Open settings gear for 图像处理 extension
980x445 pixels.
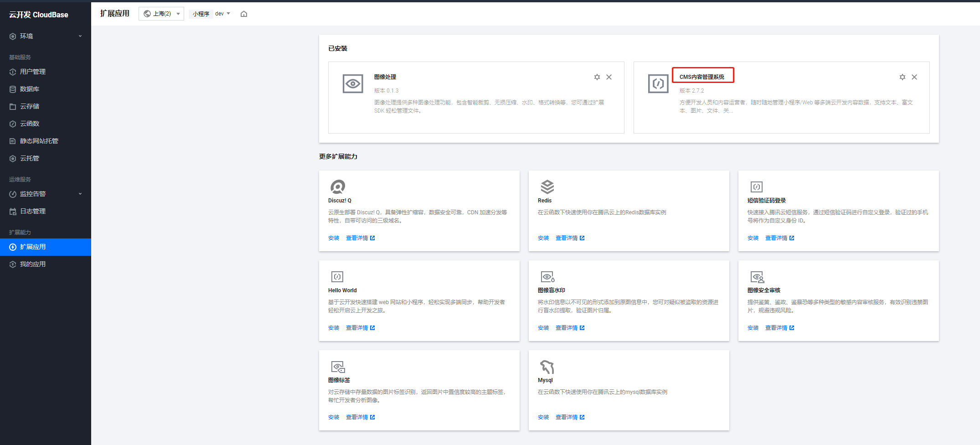tap(597, 77)
